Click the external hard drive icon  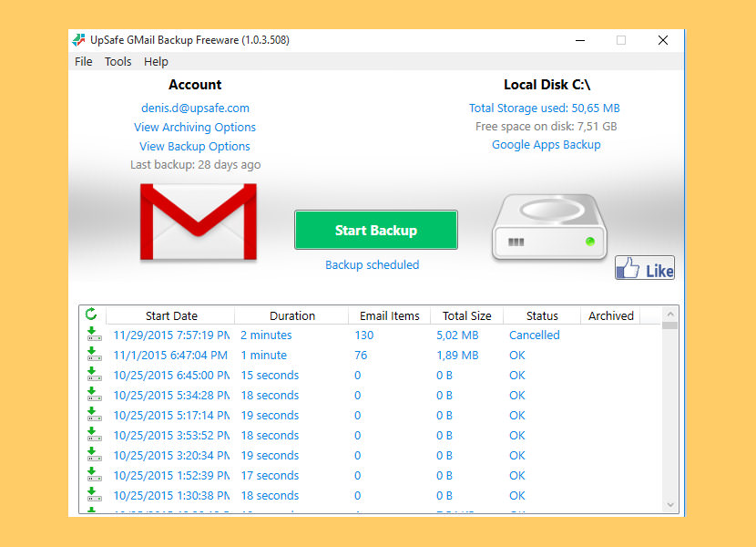(549, 225)
